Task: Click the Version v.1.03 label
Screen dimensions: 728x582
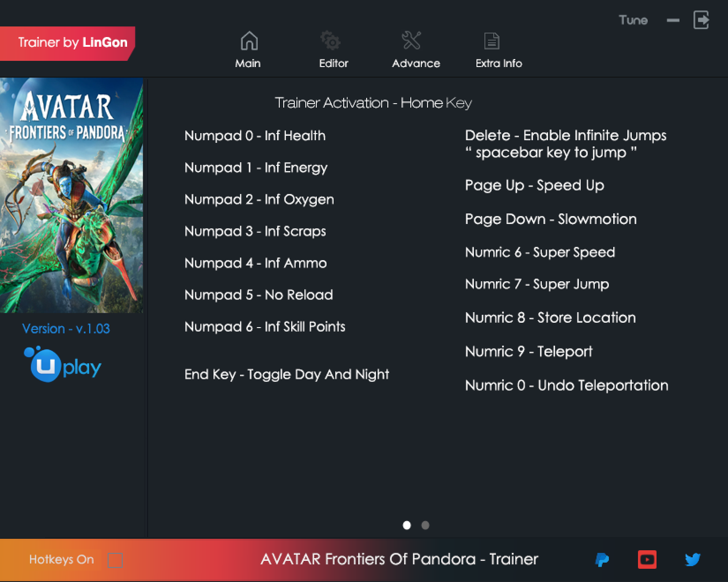Action: [x=66, y=329]
